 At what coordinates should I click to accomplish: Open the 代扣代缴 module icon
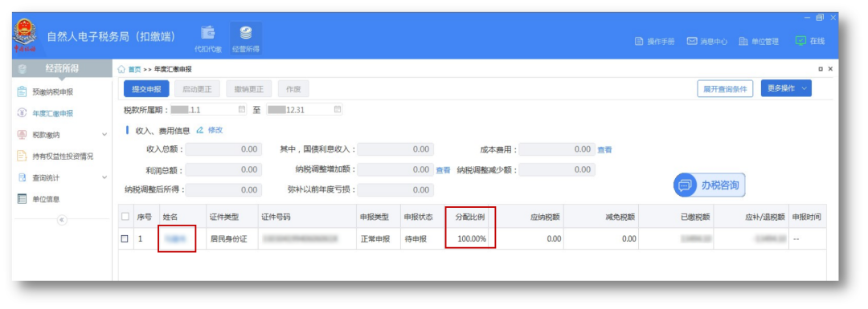(x=207, y=39)
